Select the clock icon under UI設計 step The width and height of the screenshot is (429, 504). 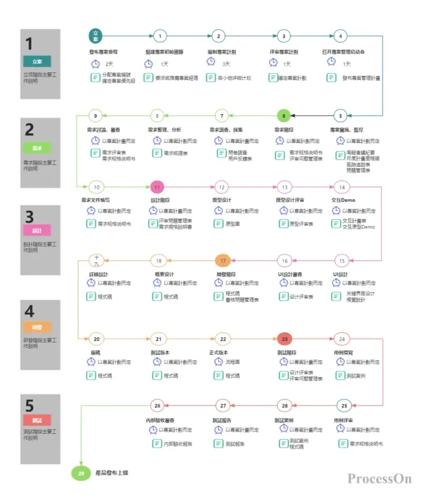coord(336,283)
